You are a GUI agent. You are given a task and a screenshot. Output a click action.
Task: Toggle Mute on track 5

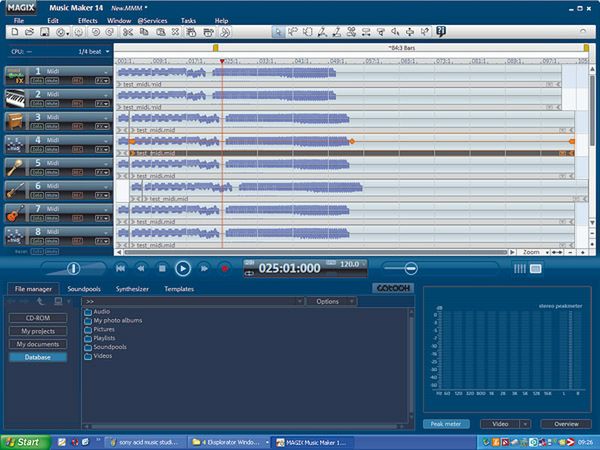coord(50,172)
